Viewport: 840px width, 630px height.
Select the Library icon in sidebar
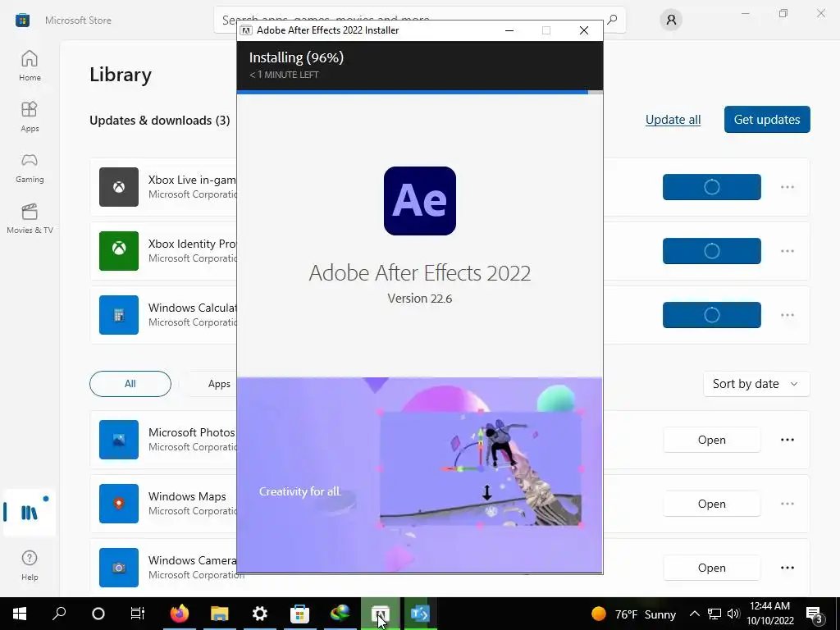pos(30,513)
